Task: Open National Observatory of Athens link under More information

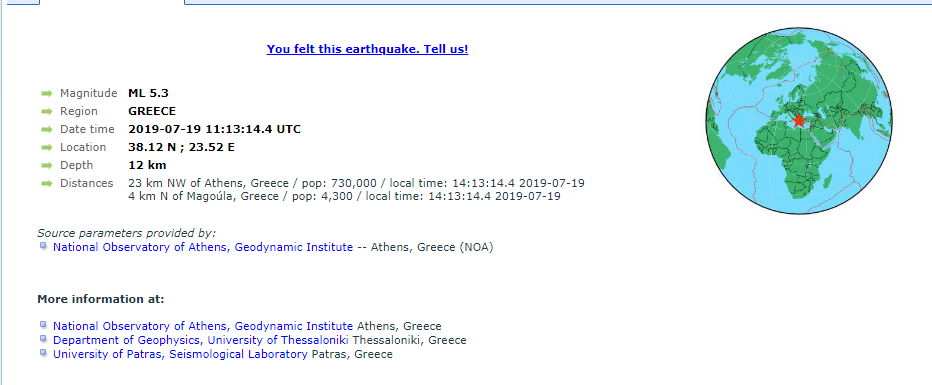Action: pos(203,326)
